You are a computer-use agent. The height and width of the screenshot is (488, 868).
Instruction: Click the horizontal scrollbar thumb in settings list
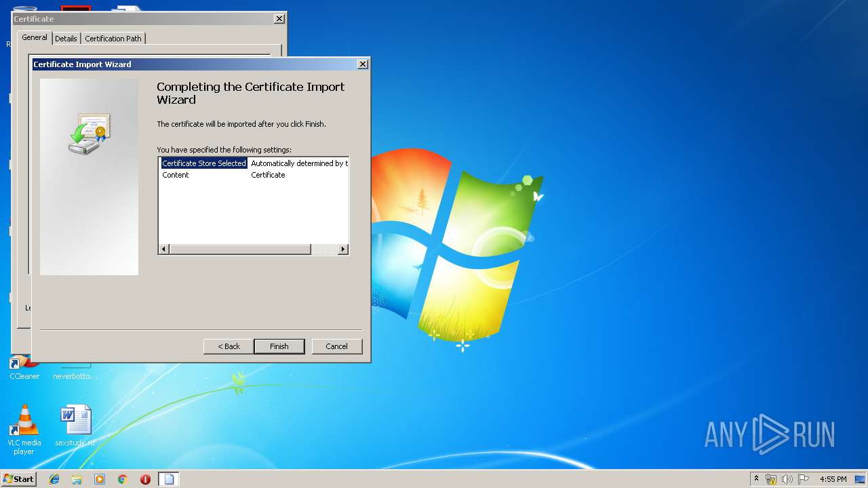(240, 249)
